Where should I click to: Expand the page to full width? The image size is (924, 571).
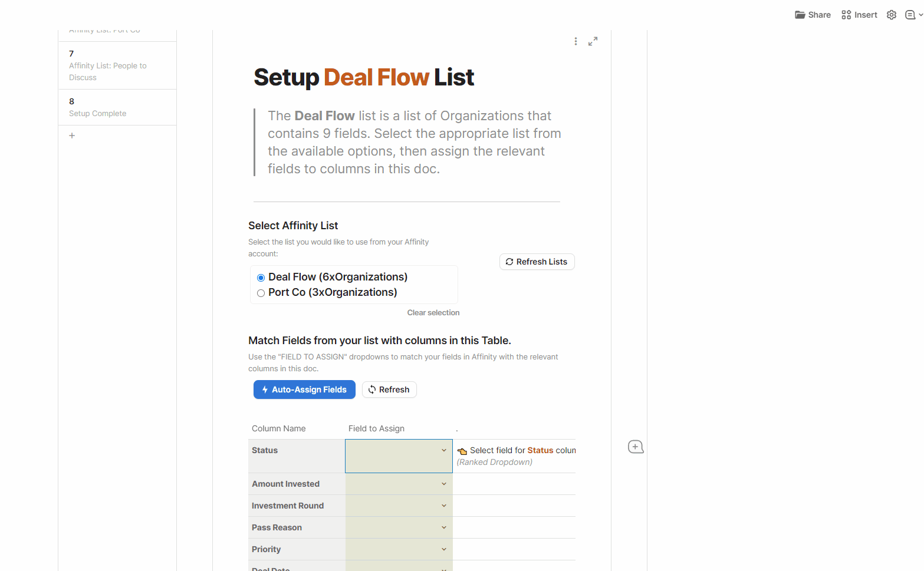pyautogui.click(x=593, y=41)
